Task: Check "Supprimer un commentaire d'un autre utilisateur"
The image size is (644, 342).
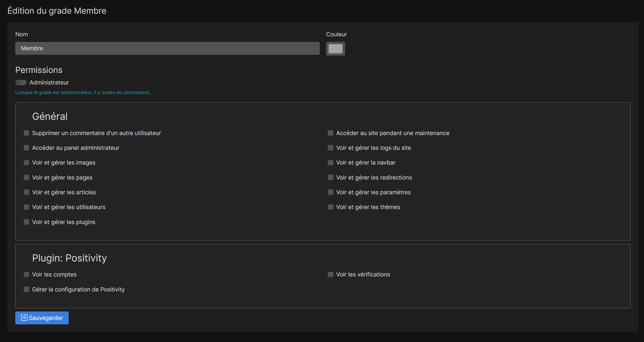Action: 26,133
